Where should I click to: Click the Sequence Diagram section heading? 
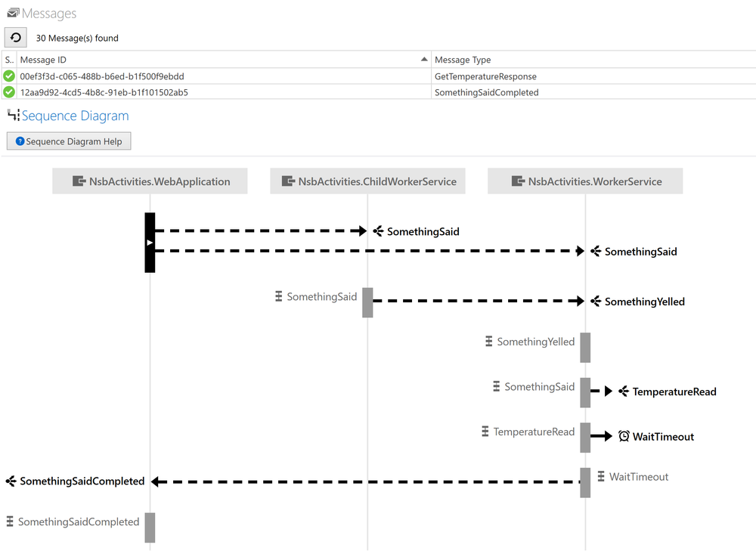(x=75, y=116)
